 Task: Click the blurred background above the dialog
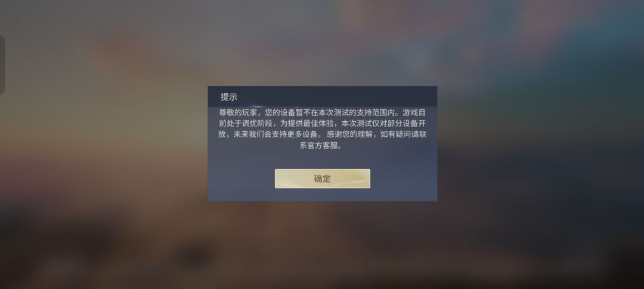(x=323, y=41)
